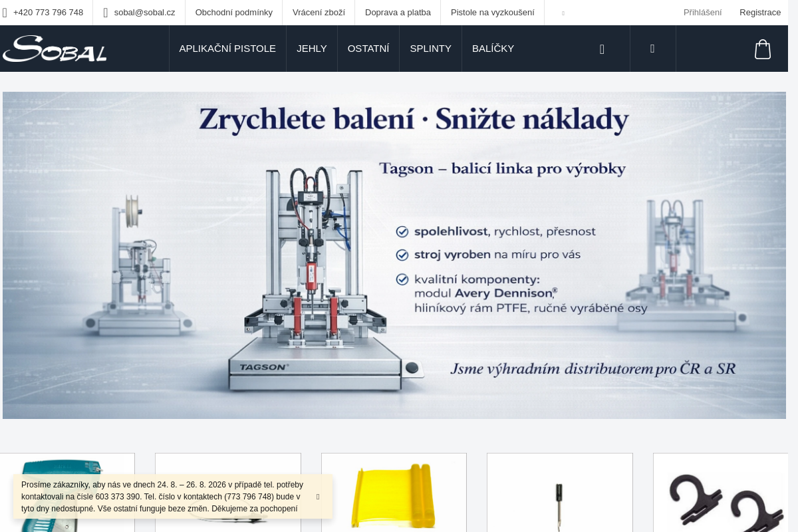Click the small icon after Pistole na vyzkoušení
Screen dimensions: 798x532
tap(563, 13)
